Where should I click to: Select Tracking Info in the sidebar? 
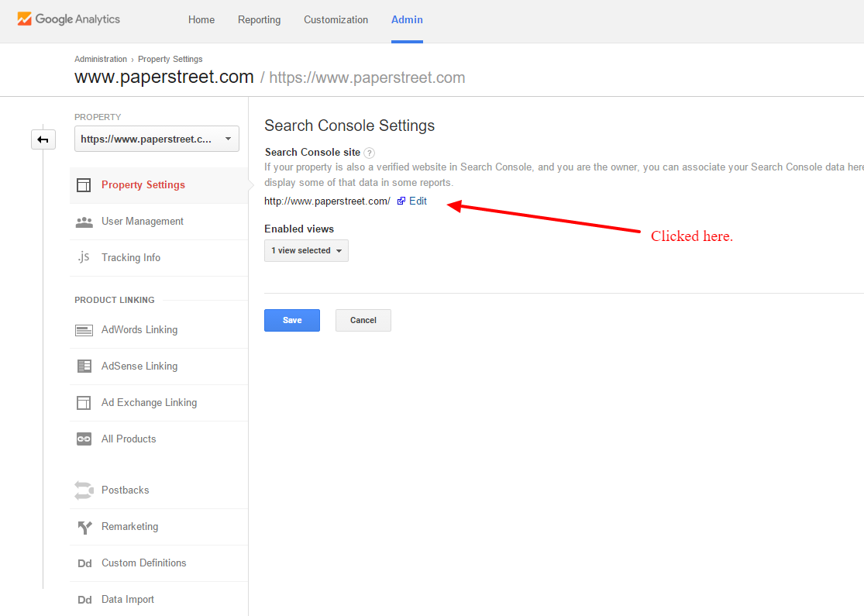coord(159,258)
